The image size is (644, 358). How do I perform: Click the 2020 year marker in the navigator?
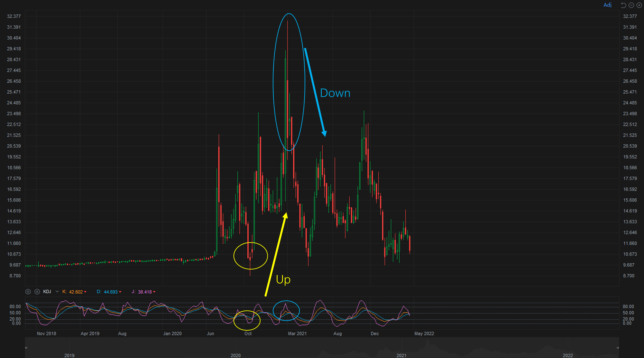[235, 355]
